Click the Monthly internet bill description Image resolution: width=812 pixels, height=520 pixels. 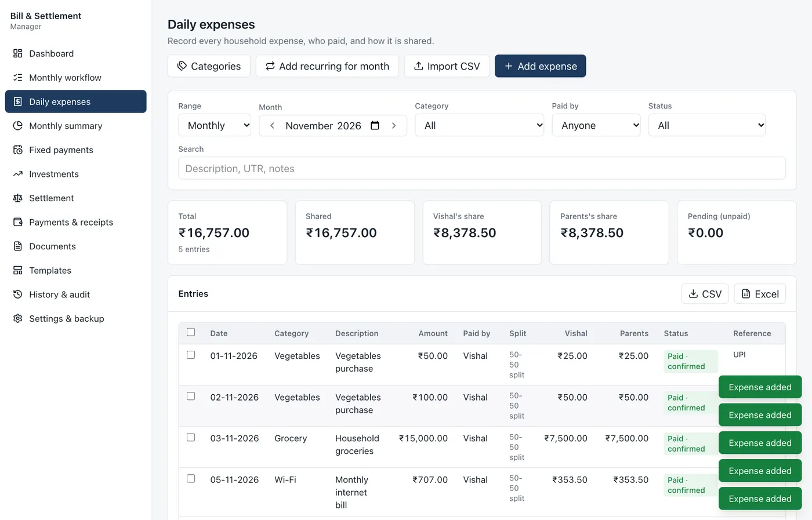351,492
